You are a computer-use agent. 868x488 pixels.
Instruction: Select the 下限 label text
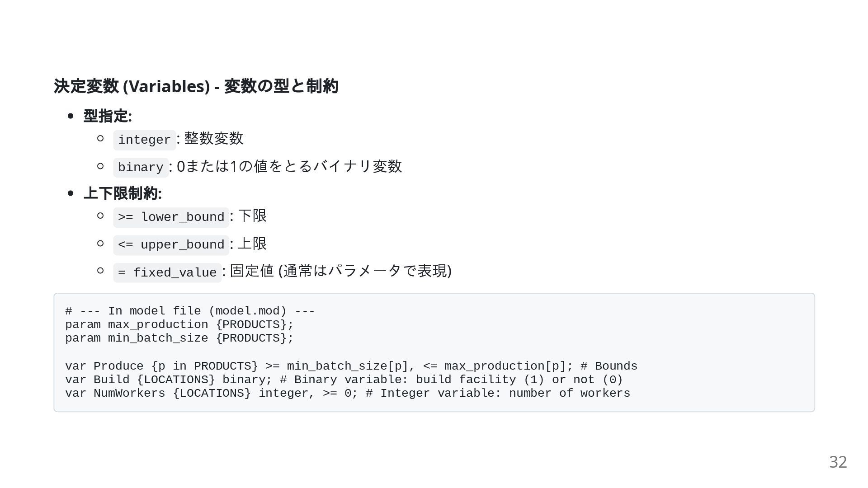point(252,216)
